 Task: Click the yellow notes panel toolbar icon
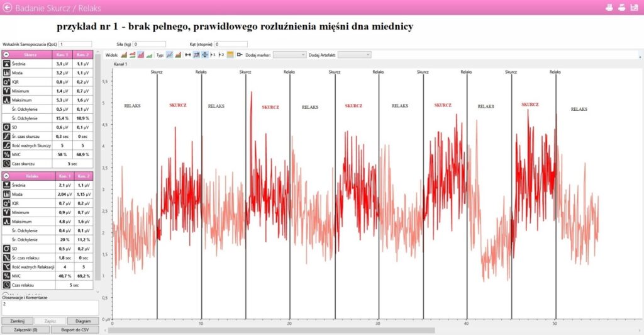[230, 55]
